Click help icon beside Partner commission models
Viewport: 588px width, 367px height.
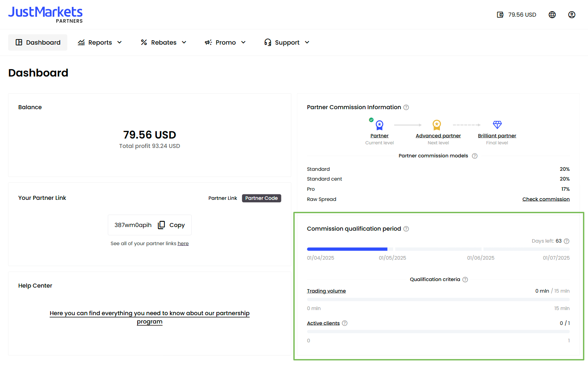[475, 156]
